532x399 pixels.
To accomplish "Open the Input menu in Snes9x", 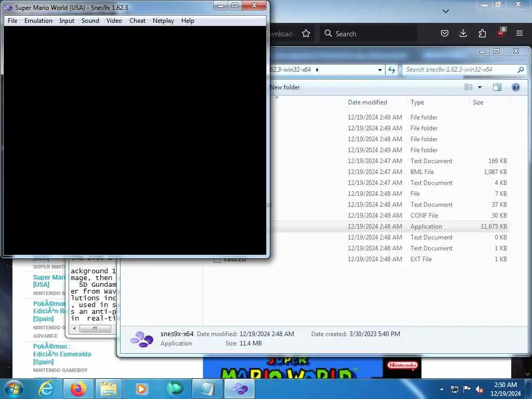I will pyautogui.click(x=66, y=21).
